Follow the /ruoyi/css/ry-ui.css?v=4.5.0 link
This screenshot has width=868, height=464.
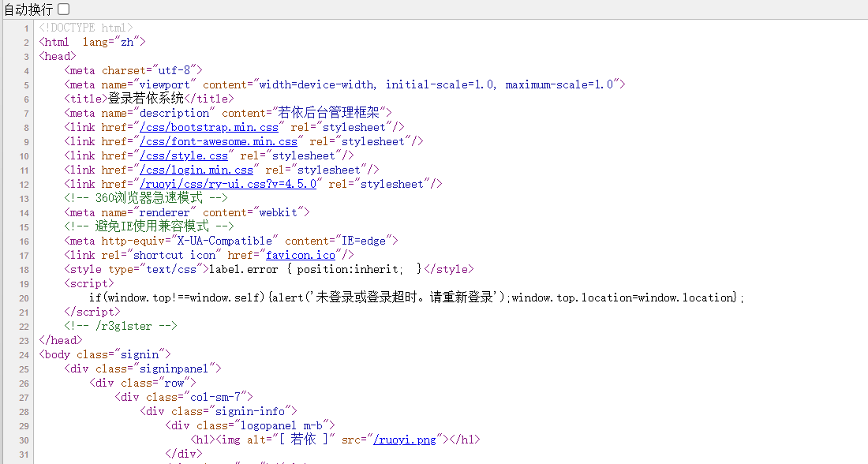pyautogui.click(x=228, y=184)
